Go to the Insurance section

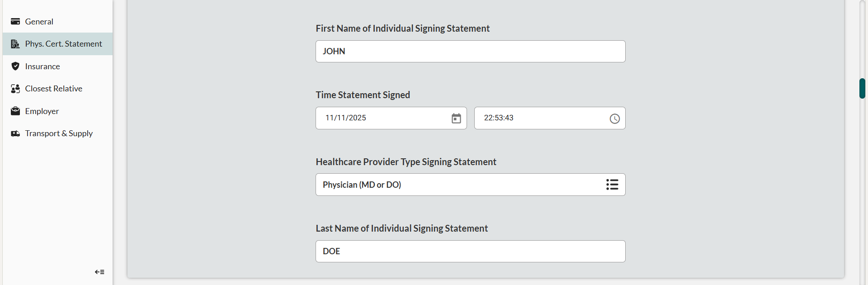click(x=42, y=66)
